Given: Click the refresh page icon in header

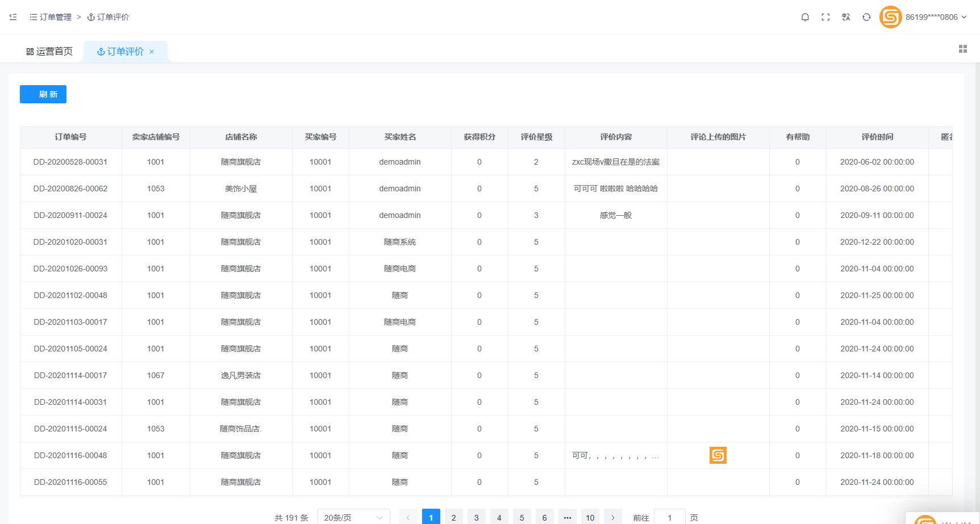Looking at the screenshot, I should click(866, 17).
